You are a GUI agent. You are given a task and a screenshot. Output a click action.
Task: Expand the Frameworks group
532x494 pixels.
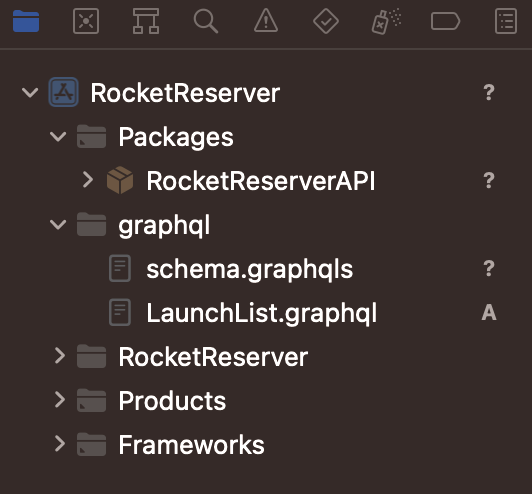point(60,444)
